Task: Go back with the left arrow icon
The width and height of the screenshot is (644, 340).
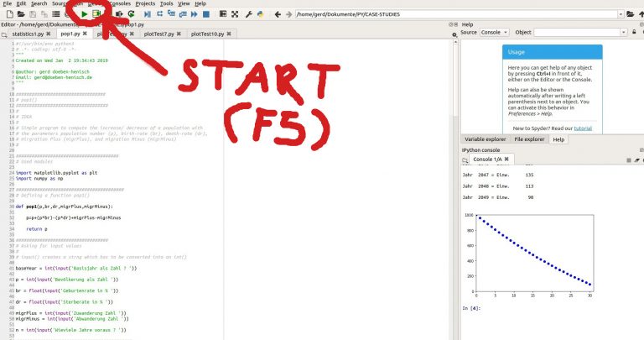Action: point(278,14)
